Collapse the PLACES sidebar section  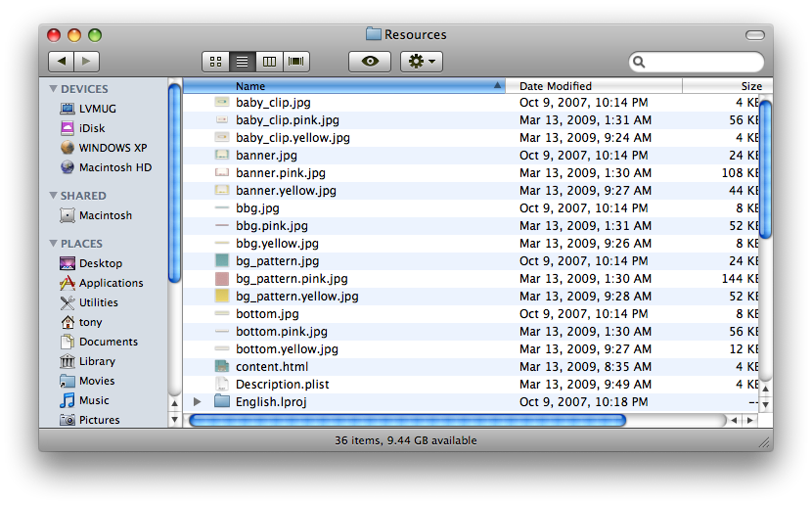[54, 244]
